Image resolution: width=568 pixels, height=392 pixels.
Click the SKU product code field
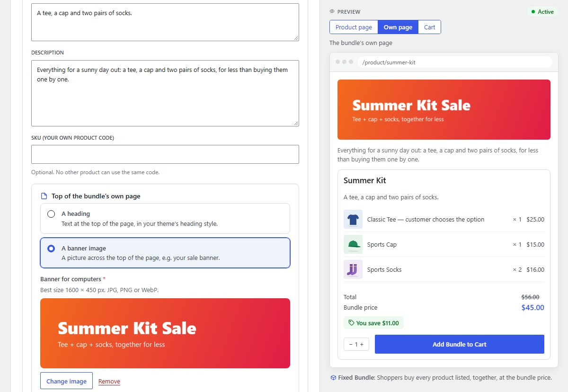165,154
